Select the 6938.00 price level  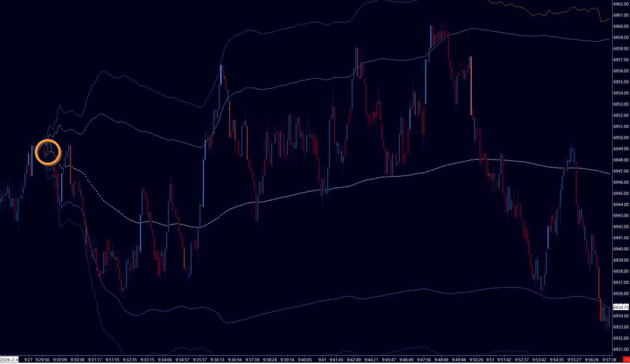(621, 271)
